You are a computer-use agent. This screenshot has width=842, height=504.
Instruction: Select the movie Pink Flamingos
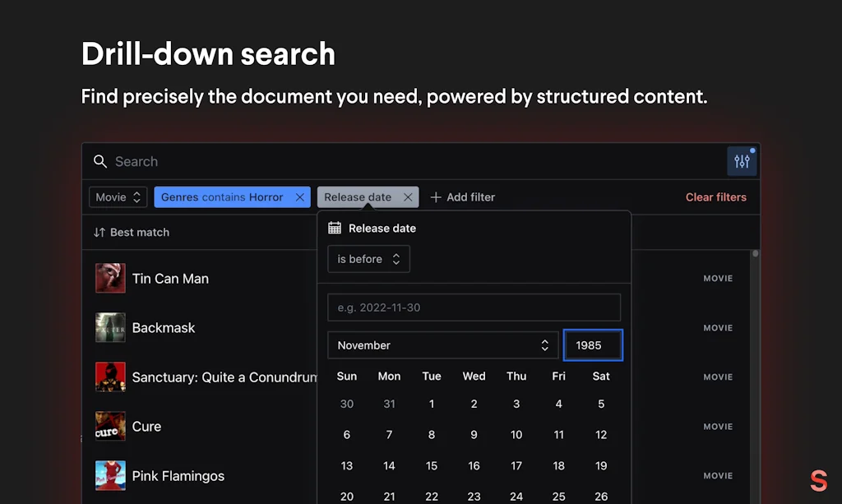(178, 475)
